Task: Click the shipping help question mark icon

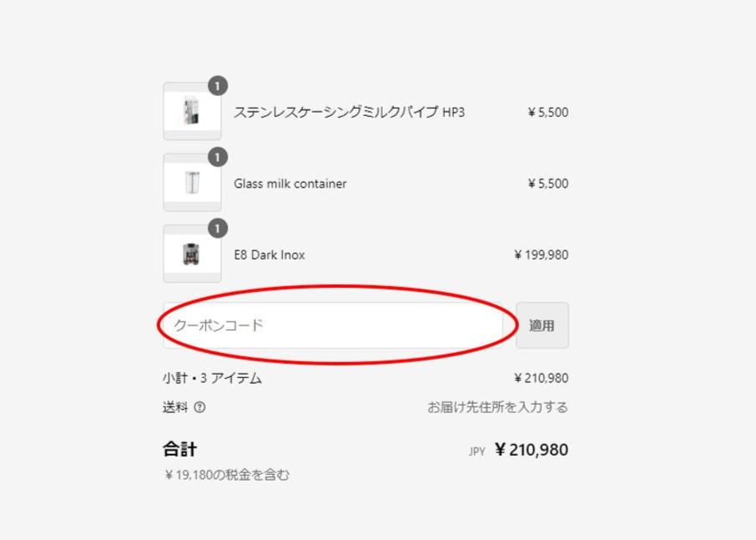Action: click(200, 408)
